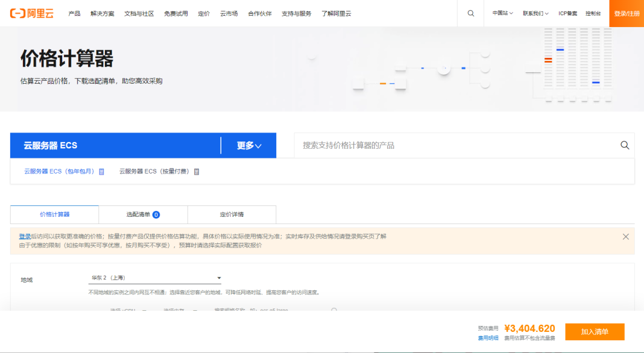Click the 登录/注册 button
Viewport: 644px width, 353px height.
coord(627,13)
